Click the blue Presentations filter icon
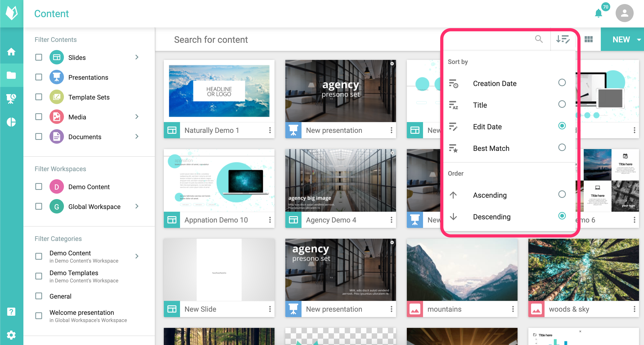Screen dimensions: 644x345 (56, 77)
